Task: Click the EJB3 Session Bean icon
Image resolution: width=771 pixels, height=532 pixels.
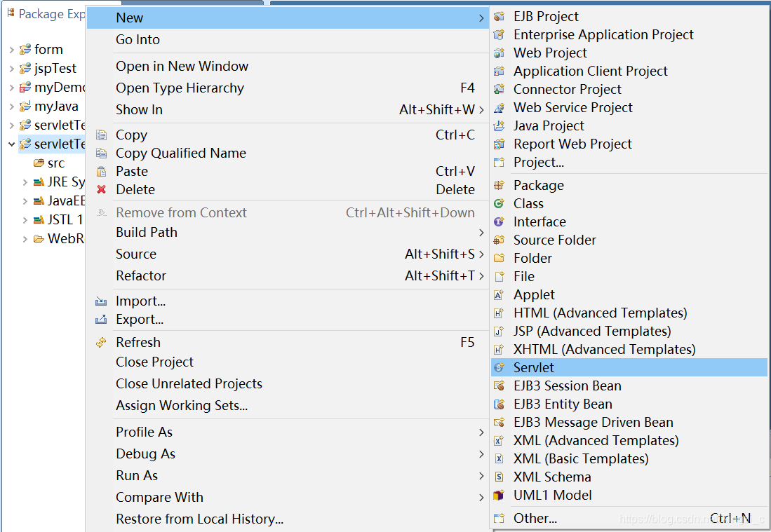Action: pyautogui.click(x=499, y=386)
